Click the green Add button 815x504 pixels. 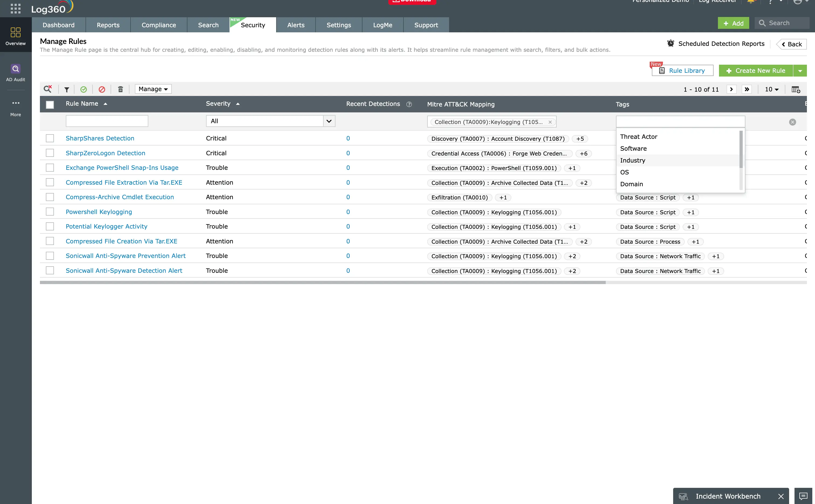733,23
